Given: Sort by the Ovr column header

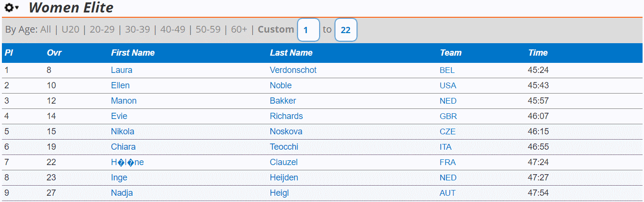Looking at the screenshot, I should coord(54,53).
